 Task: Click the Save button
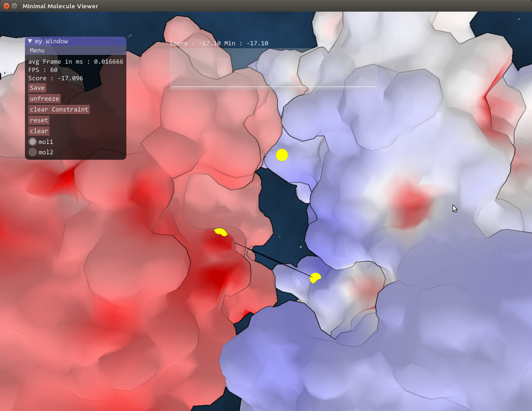[x=37, y=88]
